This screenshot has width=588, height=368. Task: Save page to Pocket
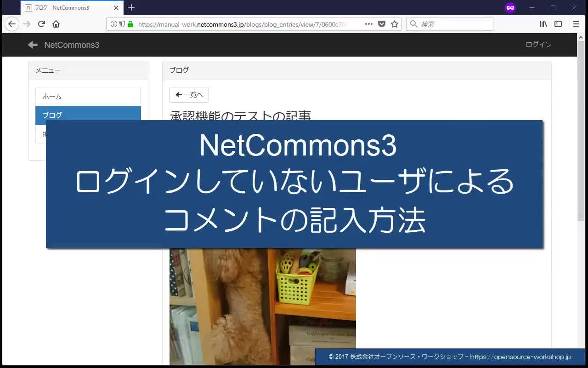click(381, 24)
